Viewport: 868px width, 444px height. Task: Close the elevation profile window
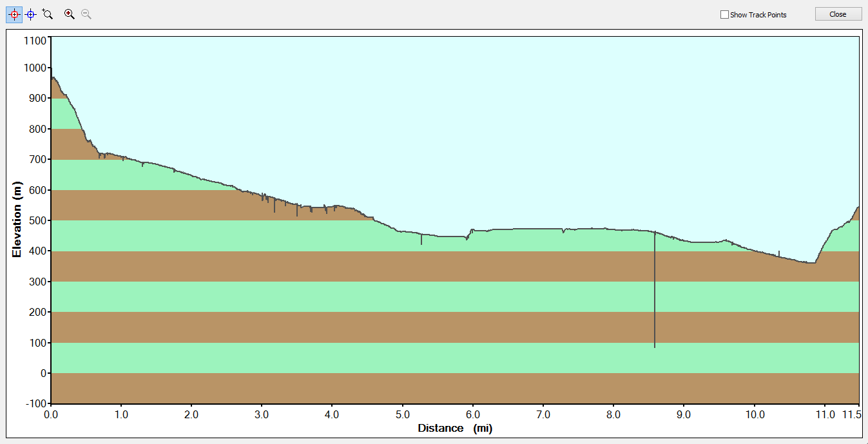(x=838, y=14)
